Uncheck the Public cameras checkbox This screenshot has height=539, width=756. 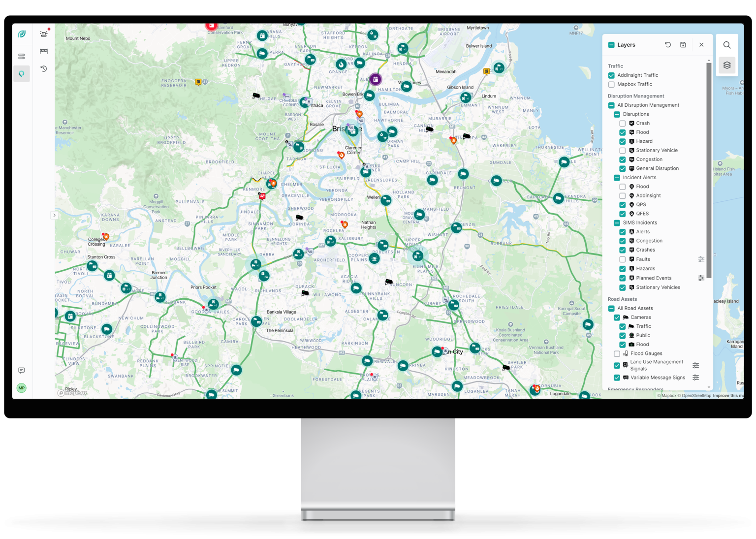(x=623, y=335)
